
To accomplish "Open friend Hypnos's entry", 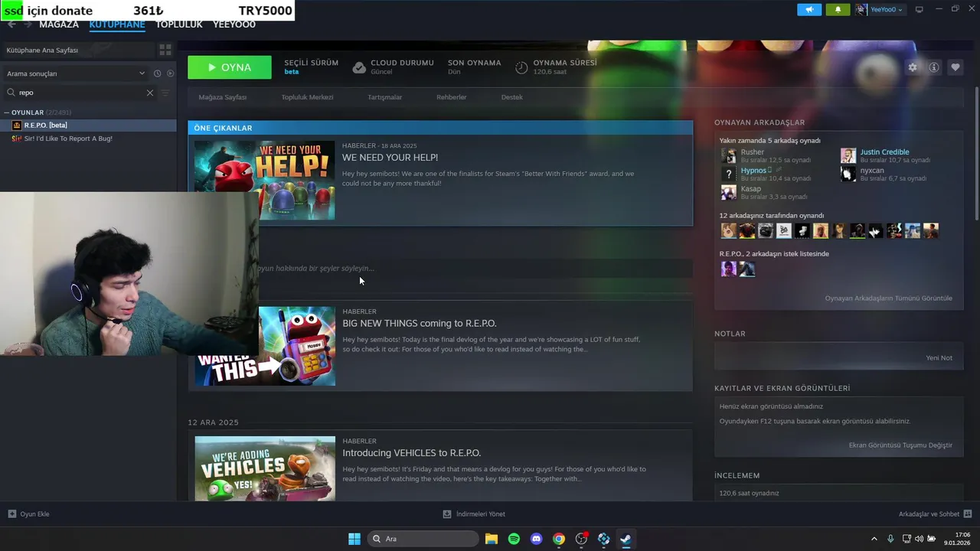I will 753,171.
